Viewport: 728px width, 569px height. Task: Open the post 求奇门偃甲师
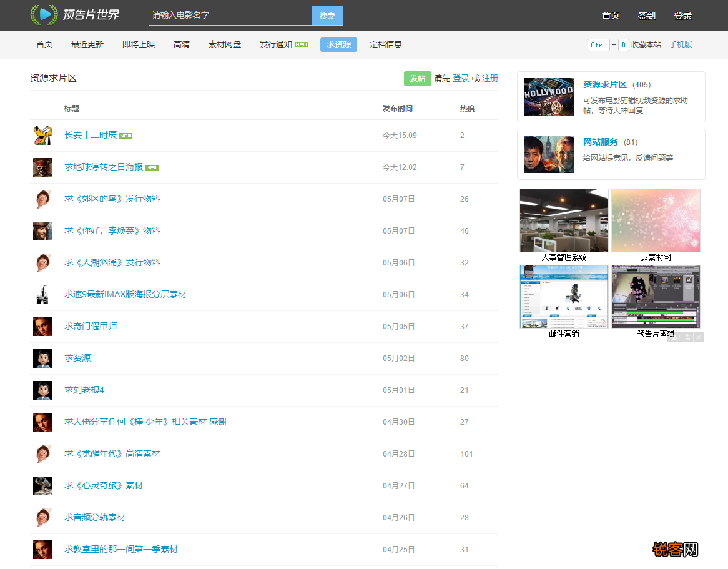coord(91,327)
